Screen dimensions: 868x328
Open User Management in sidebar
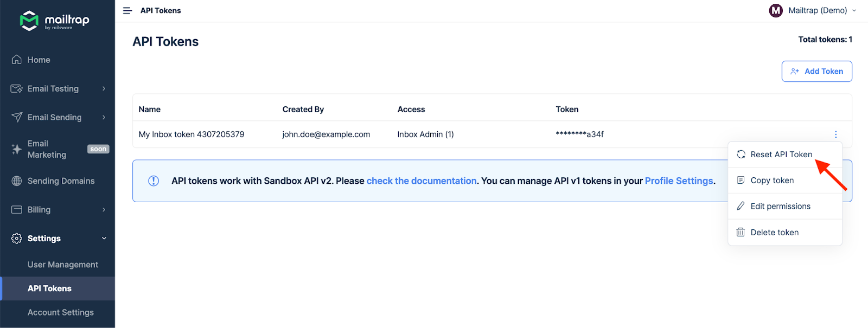[x=63, y=265]
